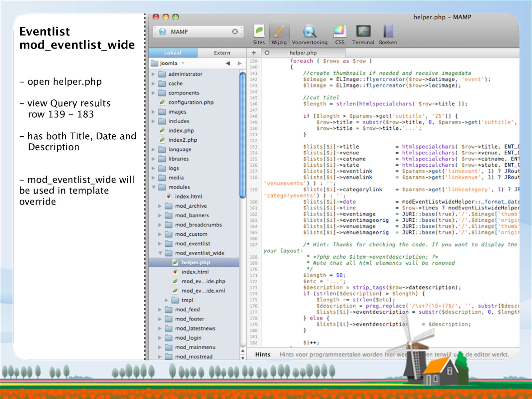The image size is (532, 399).
Task: Click the '$length = 50;' line
Action: pyautogui.click(x=324, y=275)
